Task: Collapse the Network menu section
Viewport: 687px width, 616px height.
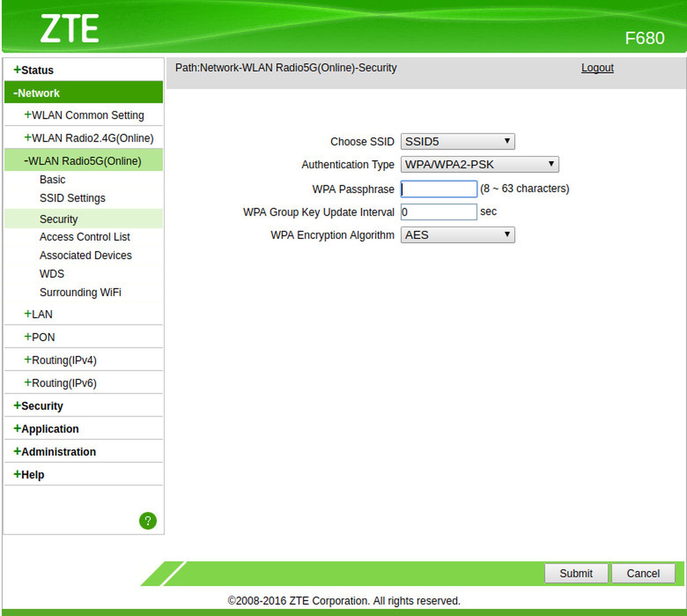Action: 36,93
